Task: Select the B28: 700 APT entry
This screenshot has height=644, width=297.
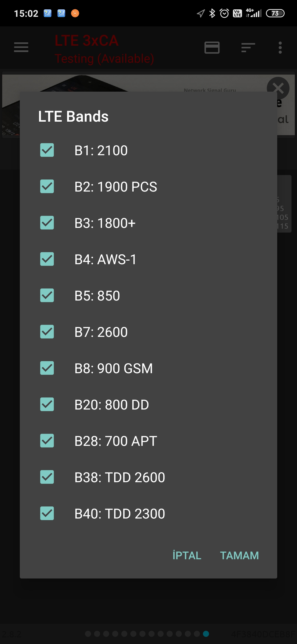Action: click(148, 441)
